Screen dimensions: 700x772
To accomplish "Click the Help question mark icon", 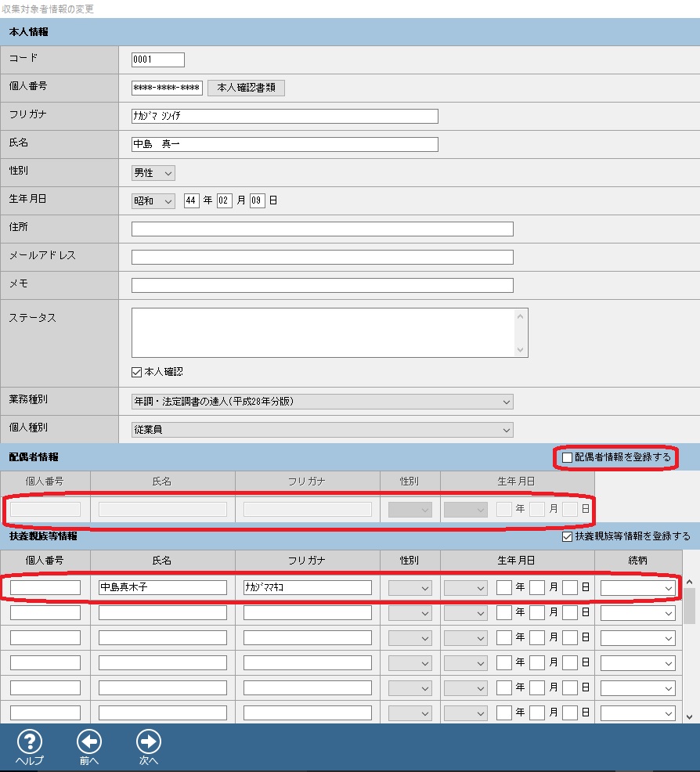I will pyautogui.click(x=29, y=741).
